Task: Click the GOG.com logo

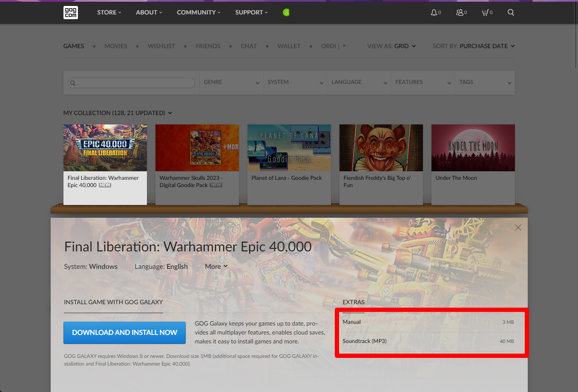Action: pyautogui.click(x=71, y=12)
